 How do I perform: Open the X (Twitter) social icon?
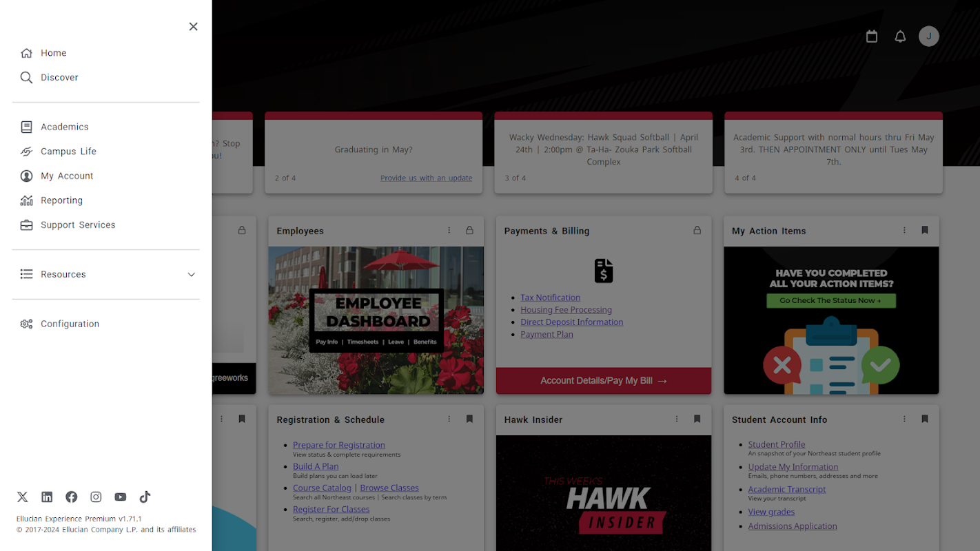(x=23, y=497)
